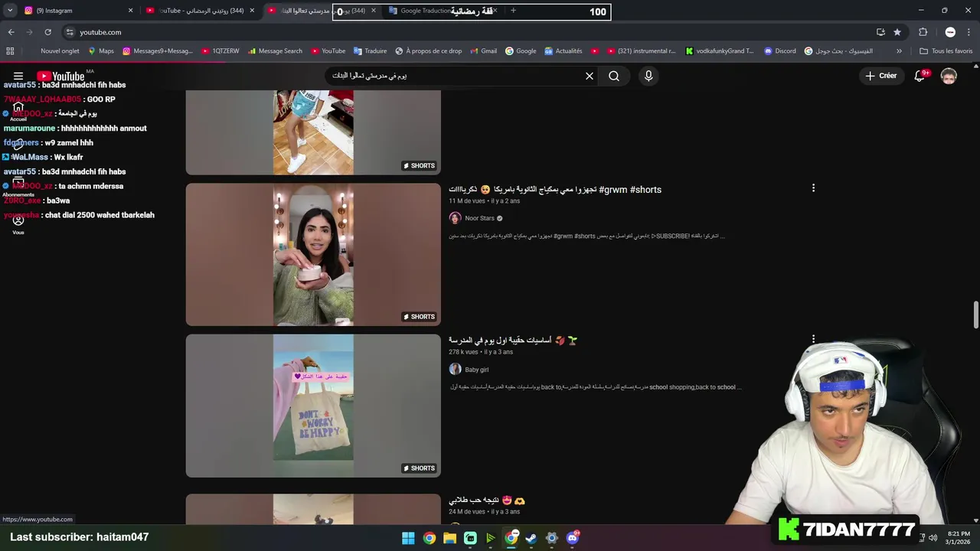The image size is (980, 551).
Task: Go back with the browser back arrow
Action: pyautogui.click(x=11, y=32)
